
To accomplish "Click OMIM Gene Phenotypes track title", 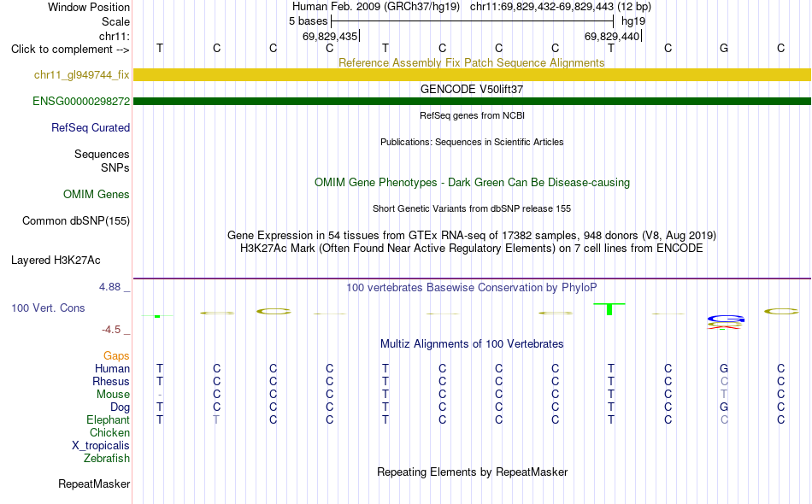I will tap(472, 182).
